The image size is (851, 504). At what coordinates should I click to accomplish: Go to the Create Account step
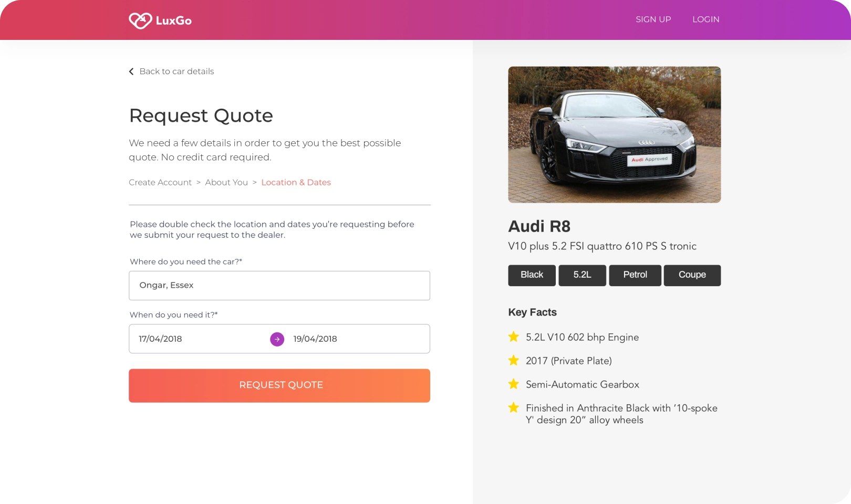(160, 182)
